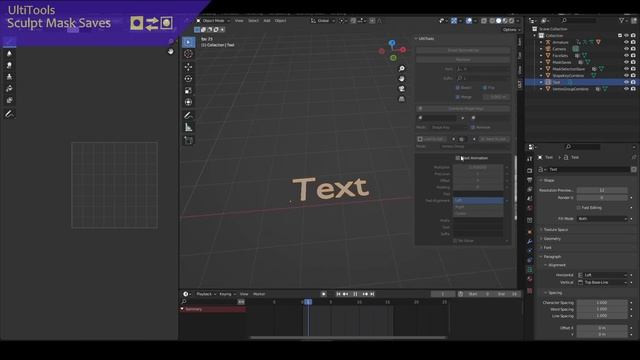The width and height of the screenshot is (640, 360).
Task: Switch perspective/orthographic grid icon
Action: coord(402,99)
